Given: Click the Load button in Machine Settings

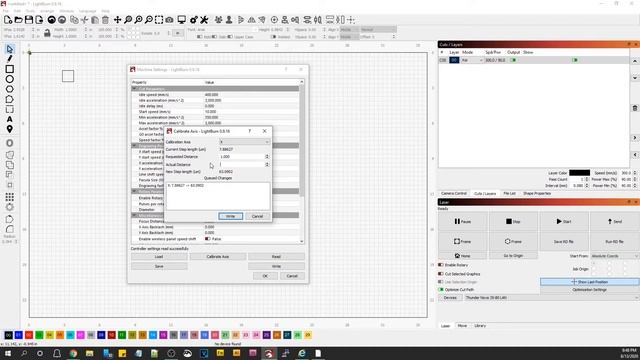Looking at the screenshot, I should (x=159, y=257).
